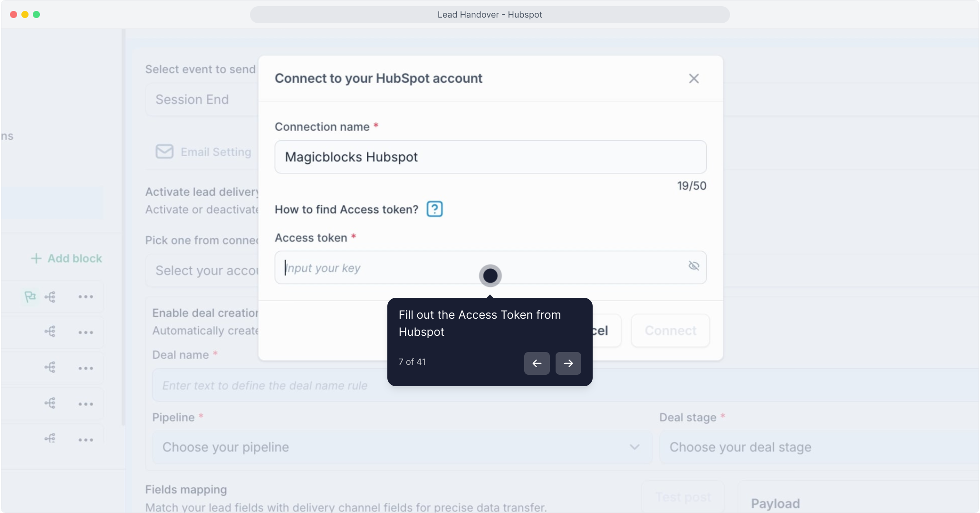The width and height of the screenshot is (980, 513).
Task: Click Add block in sidebar
Action: click(x=67, y=258)
